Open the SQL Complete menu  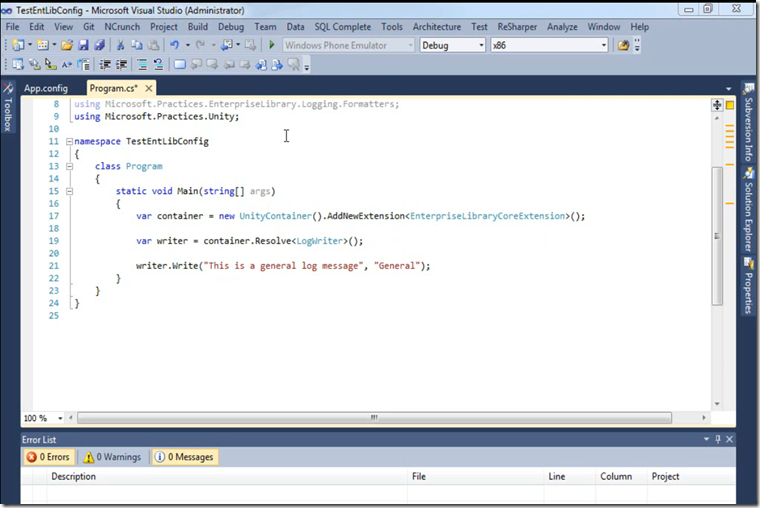(x=343, y=27)
